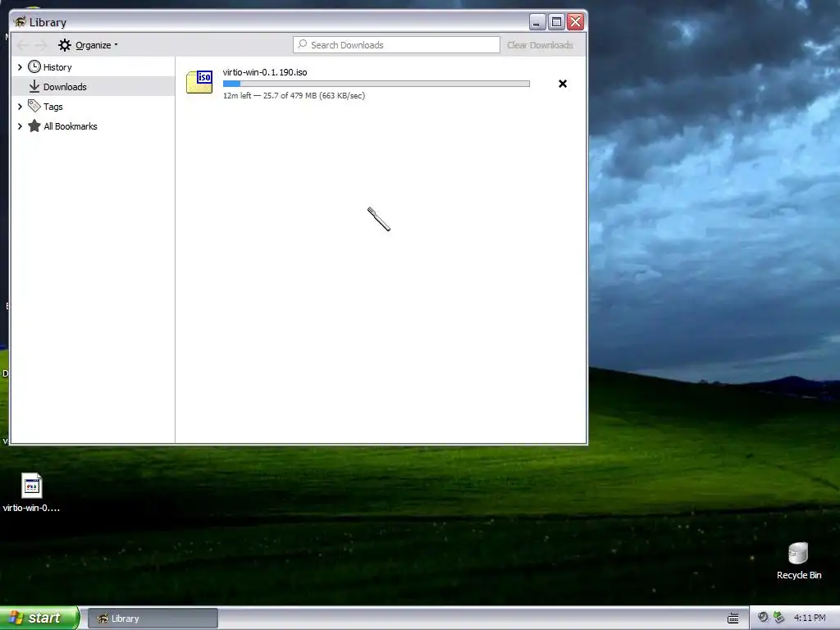This screenshot has height=630, width=840.
Task: Click the All Bookmarks star icon
Action: tap(34, 126)
